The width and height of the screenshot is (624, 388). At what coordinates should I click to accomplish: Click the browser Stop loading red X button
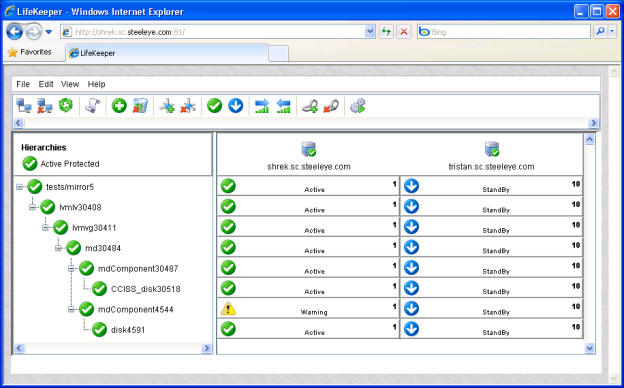(x=404, y=32)
